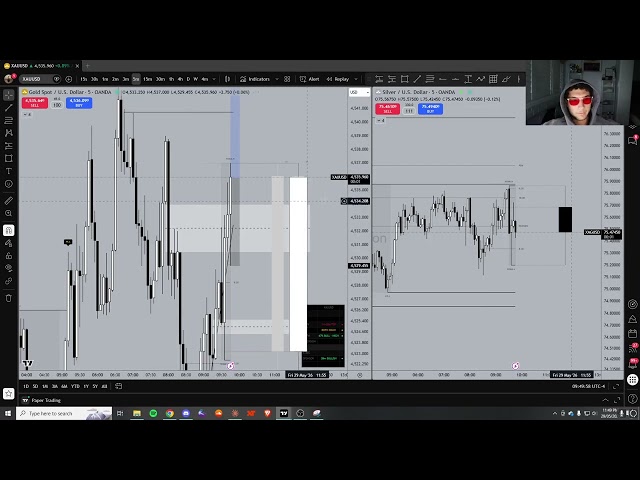Select the grid table tool in favorites toolbar

493,79
